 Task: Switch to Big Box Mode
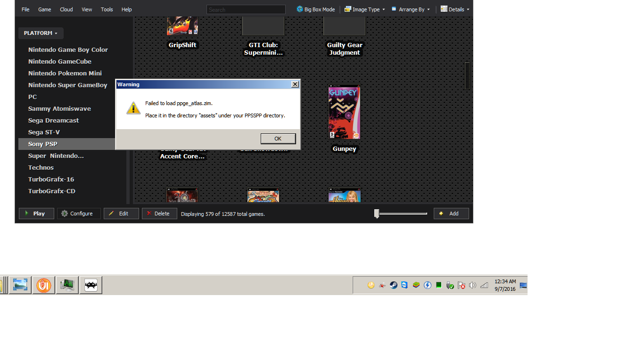(315, 9)
